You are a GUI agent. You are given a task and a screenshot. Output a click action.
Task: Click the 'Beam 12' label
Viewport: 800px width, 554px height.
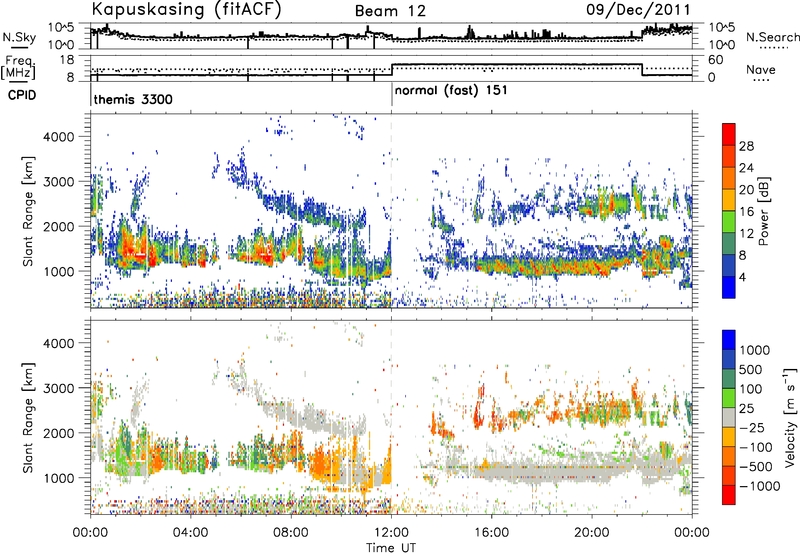[x=390, y=11]
